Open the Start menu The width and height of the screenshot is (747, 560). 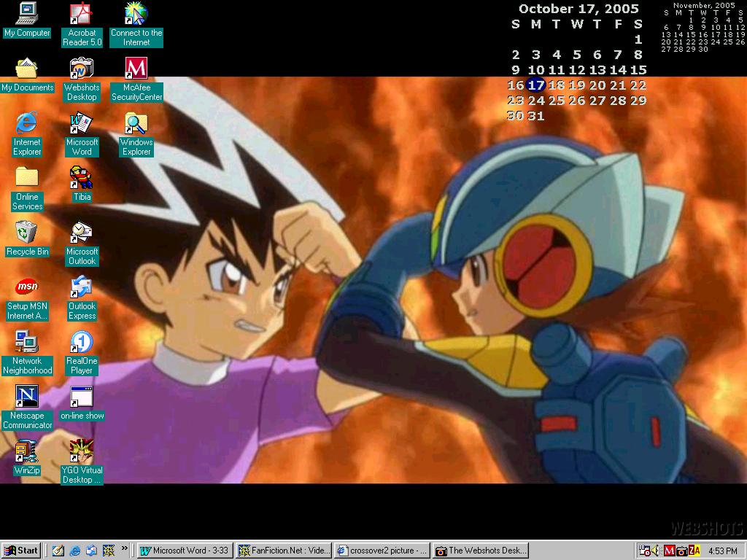[x=21, y=551]
